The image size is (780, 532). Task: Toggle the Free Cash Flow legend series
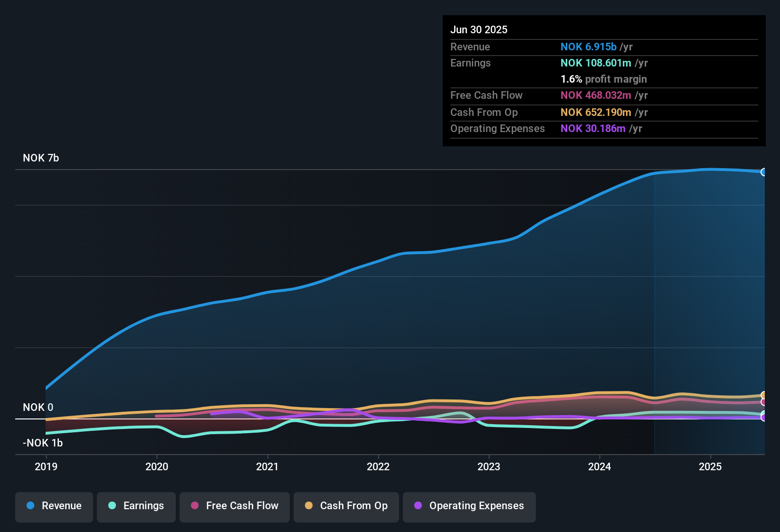click(x=235, y=507)
